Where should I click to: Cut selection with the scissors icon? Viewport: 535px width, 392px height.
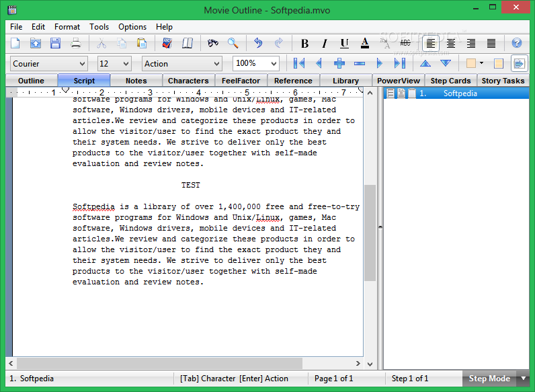101,43
